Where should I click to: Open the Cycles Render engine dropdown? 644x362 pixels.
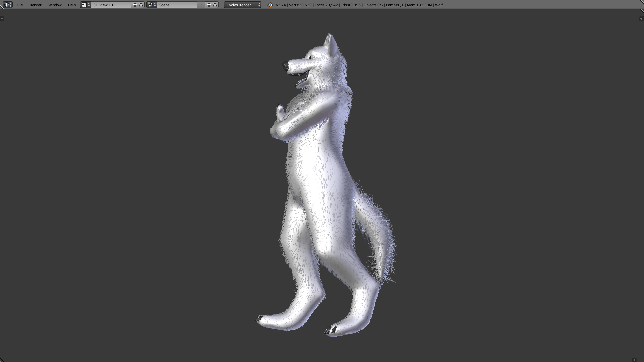tap(243, 5)
